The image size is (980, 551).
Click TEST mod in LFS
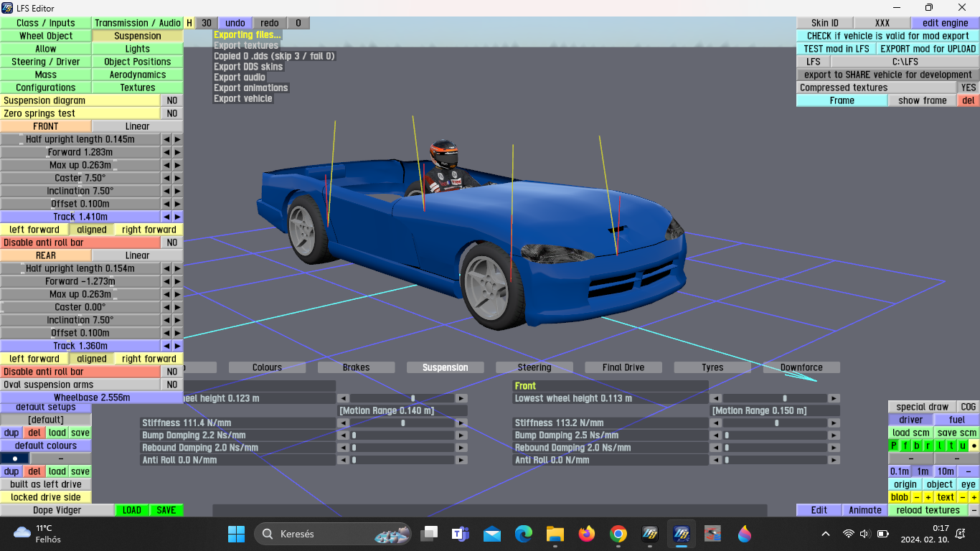coord(837,49)
